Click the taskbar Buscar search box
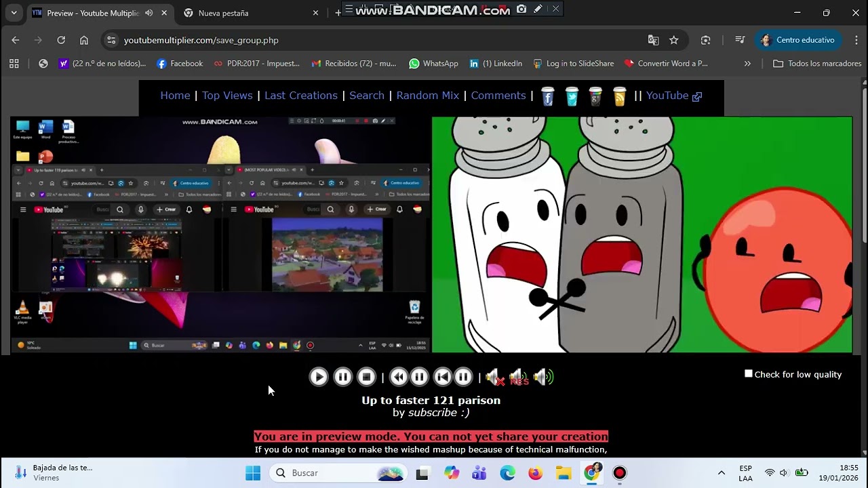The width and height of the screenshot is (868, 488). coord(338,473)
